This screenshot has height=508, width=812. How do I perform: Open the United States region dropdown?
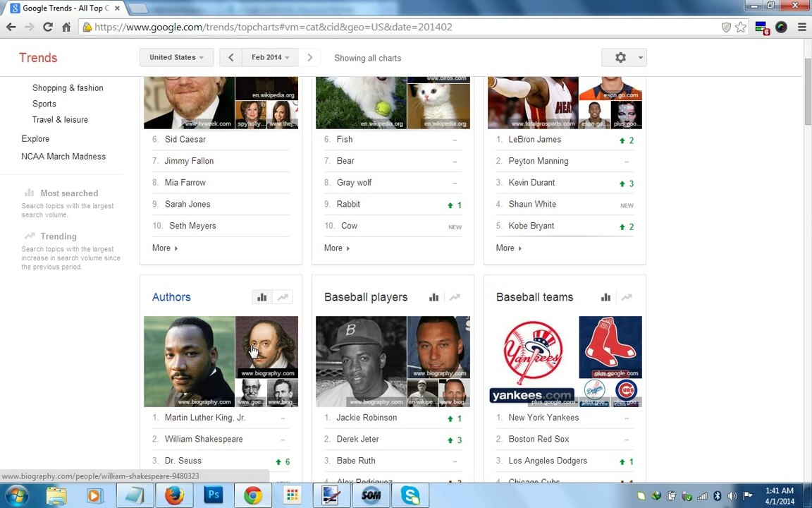click(x=177, y=58)
